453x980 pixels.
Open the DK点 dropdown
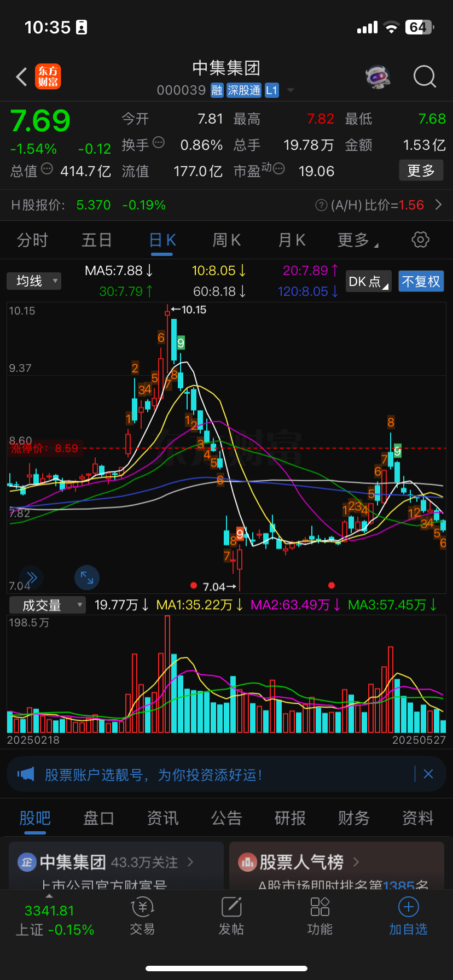pyautogui.click(x=369, y=281)
